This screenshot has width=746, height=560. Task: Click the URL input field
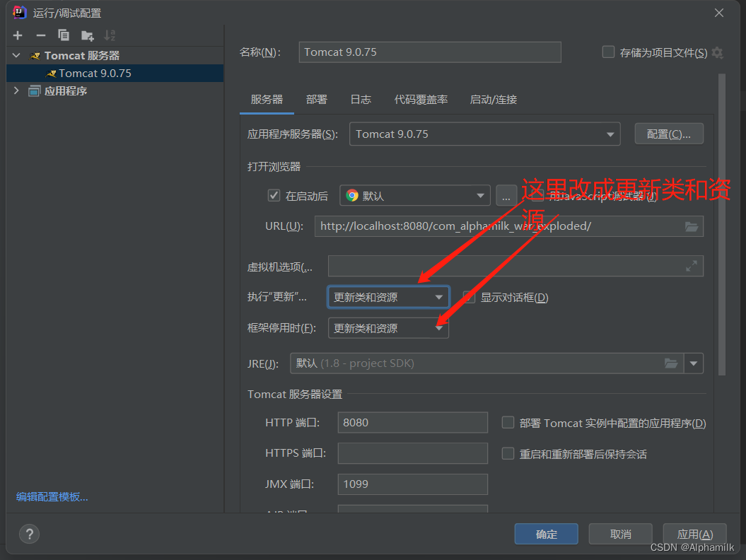point(509,226)
